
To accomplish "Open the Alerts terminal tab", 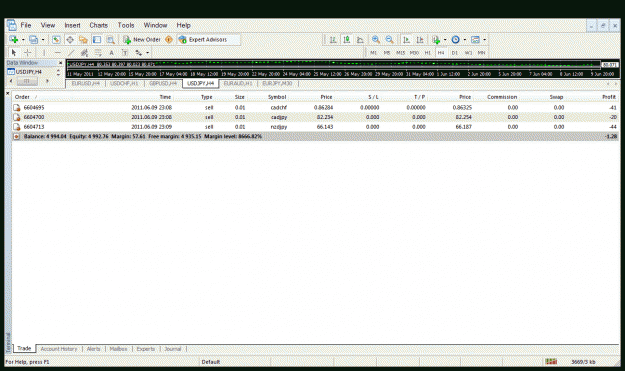I will (x=94, y=349).
